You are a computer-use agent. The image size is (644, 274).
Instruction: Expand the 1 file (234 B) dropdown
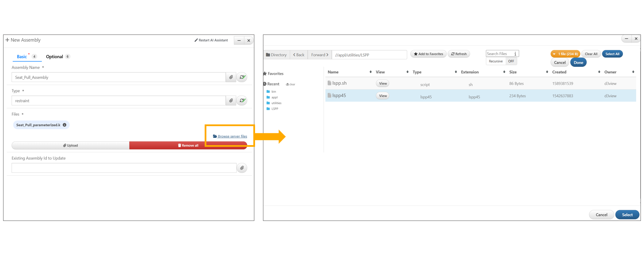pyautogui.click(x=565, y=54)
